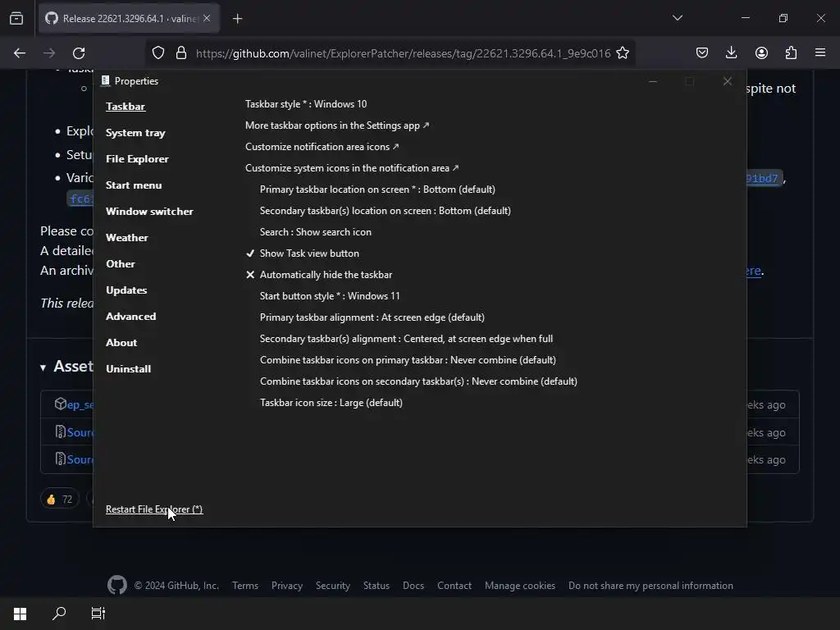Change Combine taskbar icons on primary taskbar
The height and width of the screenshot is (630, 840).
point(409,360)
